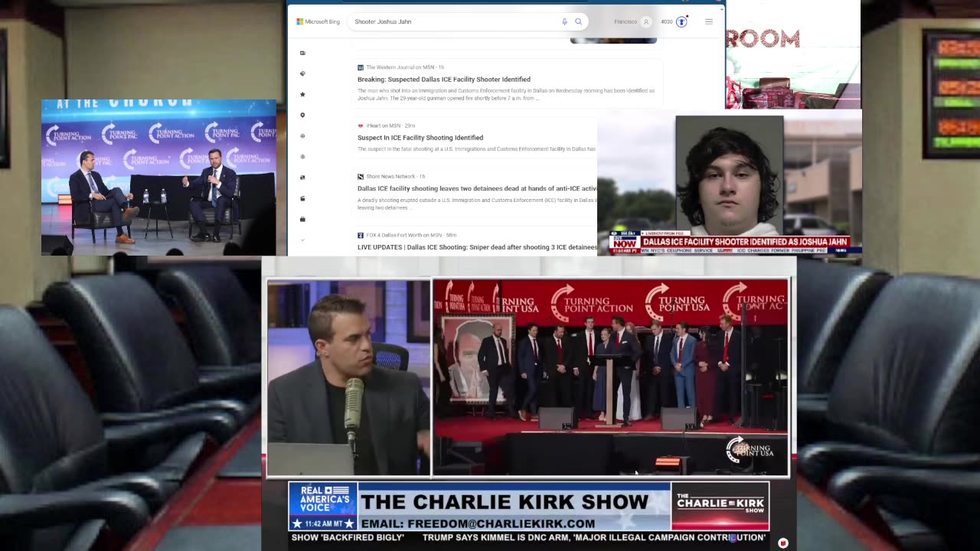Click the Turning Point Action stage photo thumbnail
Image resolution: width=980 pixels, height=551 pixels.
pos(158,177)
